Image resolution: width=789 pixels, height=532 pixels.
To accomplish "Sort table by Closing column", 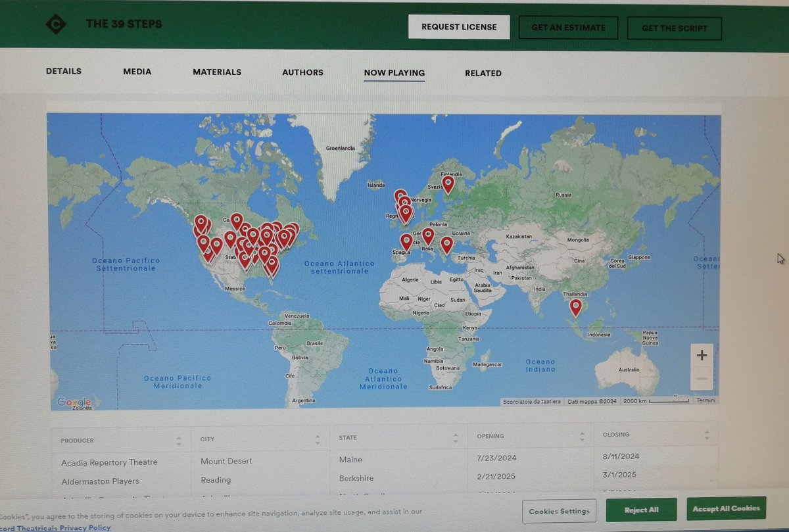I will [x=656, y=435].
